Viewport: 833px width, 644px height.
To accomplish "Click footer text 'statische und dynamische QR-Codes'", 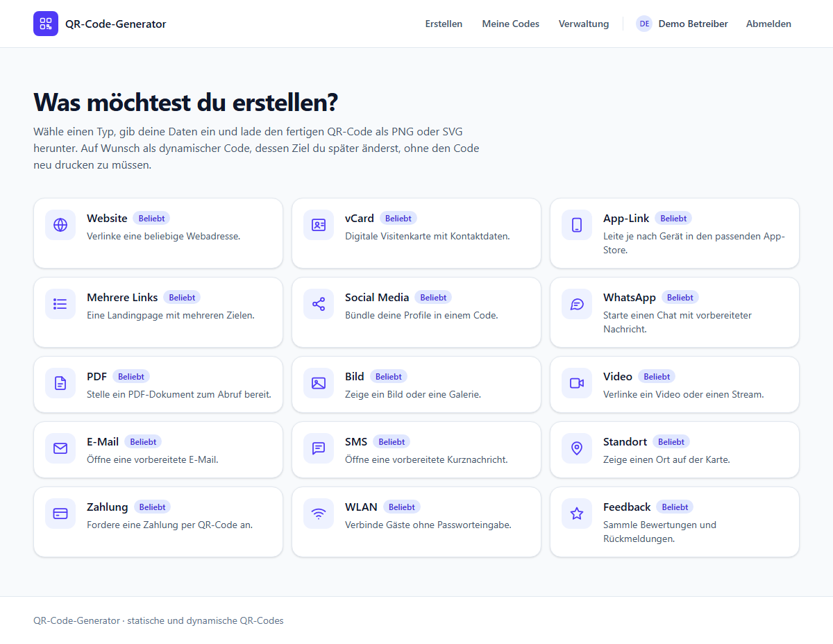I will (205, 620).
